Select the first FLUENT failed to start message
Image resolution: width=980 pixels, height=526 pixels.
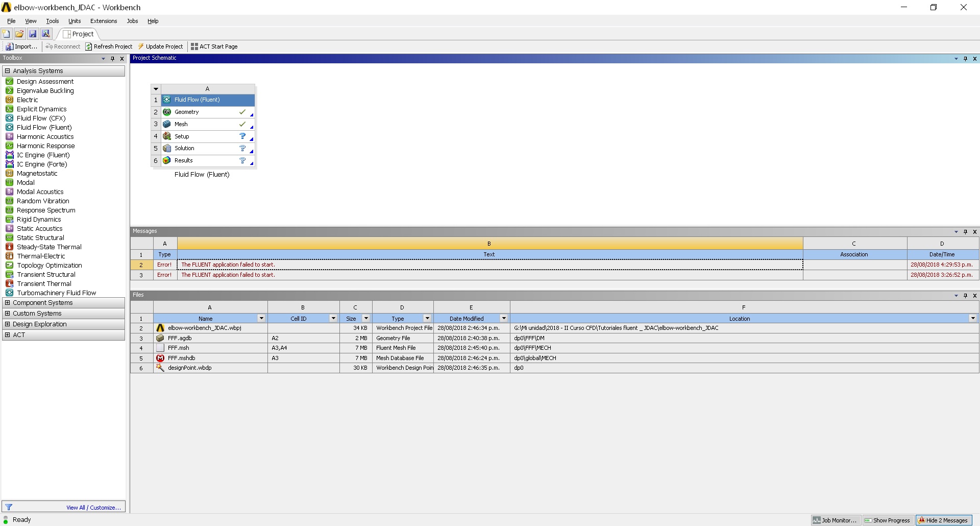[490, 265]
